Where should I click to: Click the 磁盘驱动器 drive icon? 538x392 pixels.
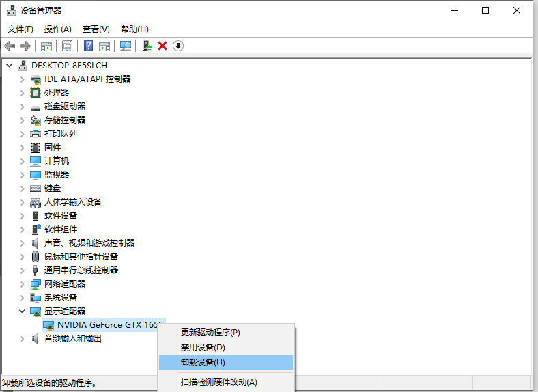[36, 107]
